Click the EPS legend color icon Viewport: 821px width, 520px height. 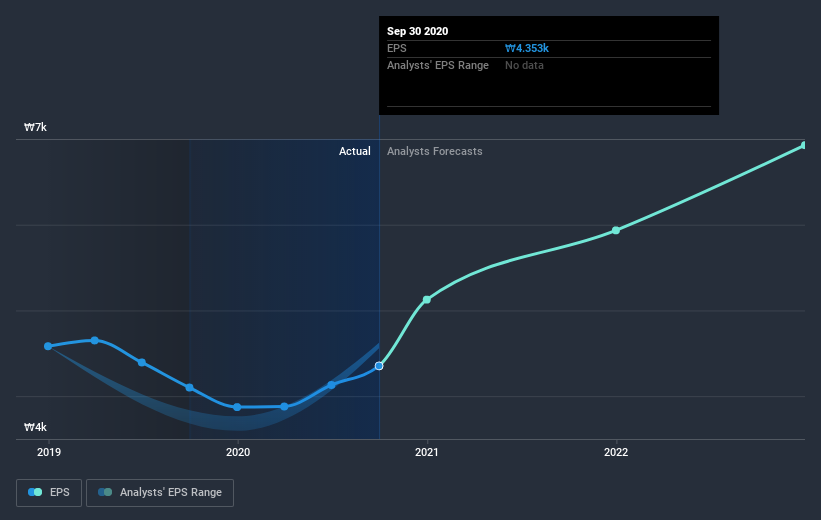point(35,492)
